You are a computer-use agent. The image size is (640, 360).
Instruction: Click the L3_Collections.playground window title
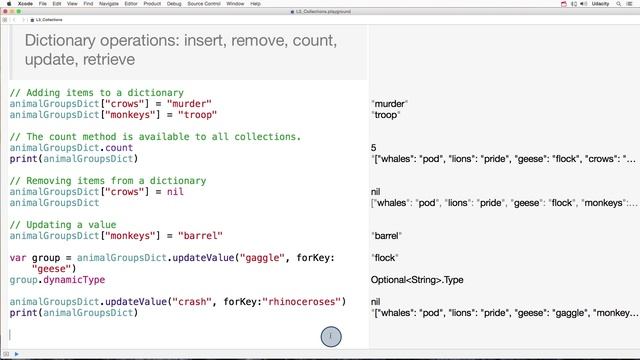tap(321, 12)
